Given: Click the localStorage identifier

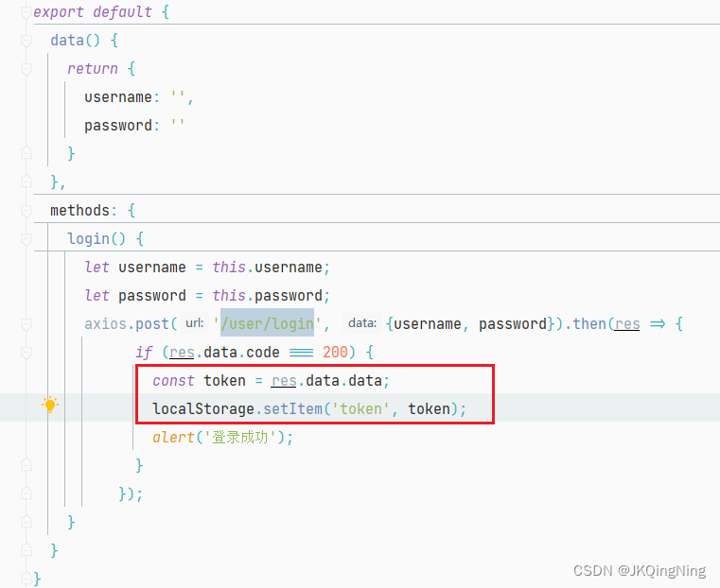Looking at the screenshot, I should [x=201, y=408].
